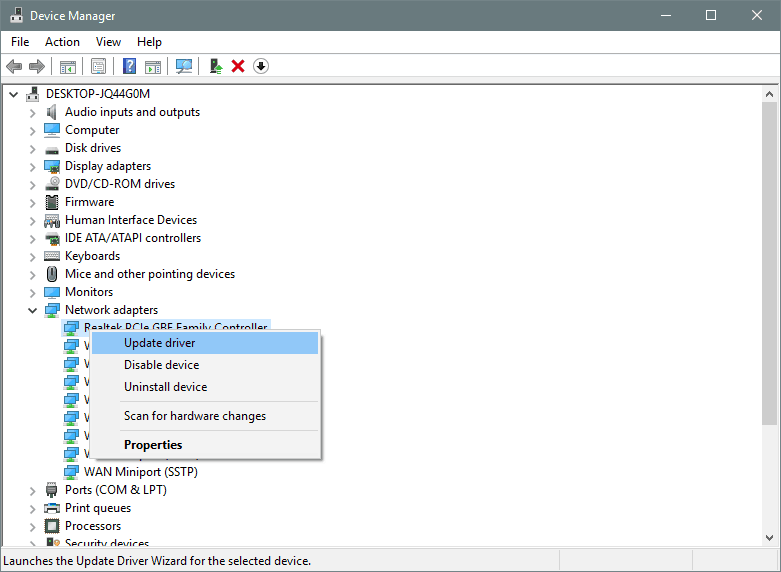Open the Action menu
781x572 pixels.
coord(62,42)
